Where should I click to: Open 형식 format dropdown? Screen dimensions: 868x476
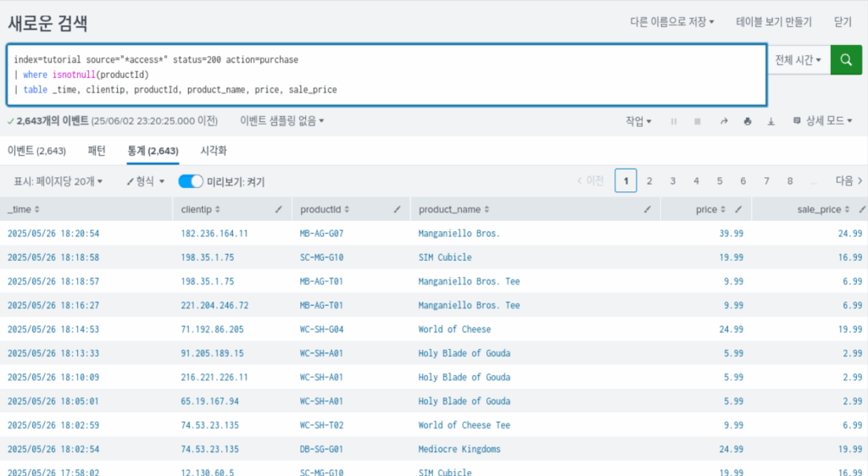[x=146, y=181]
